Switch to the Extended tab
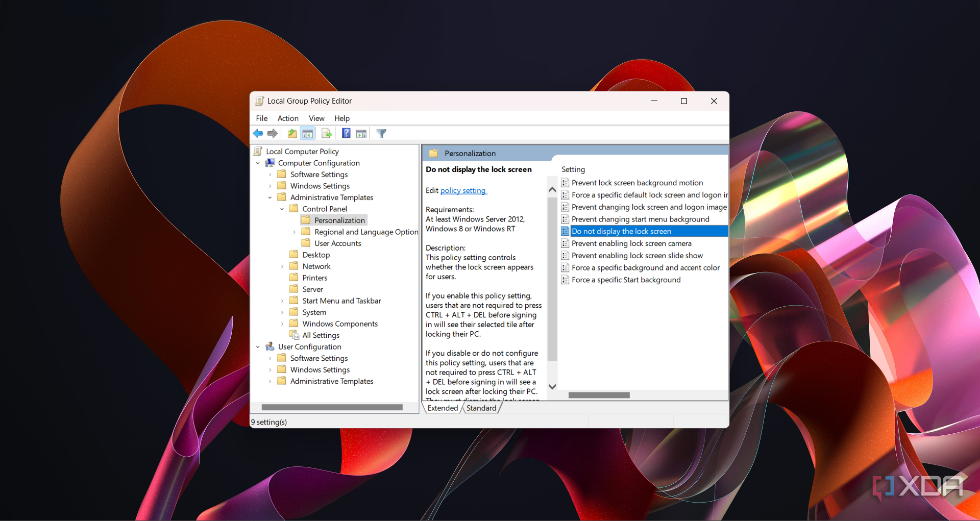The image size is (980, 521). click(x=443, y=408)
